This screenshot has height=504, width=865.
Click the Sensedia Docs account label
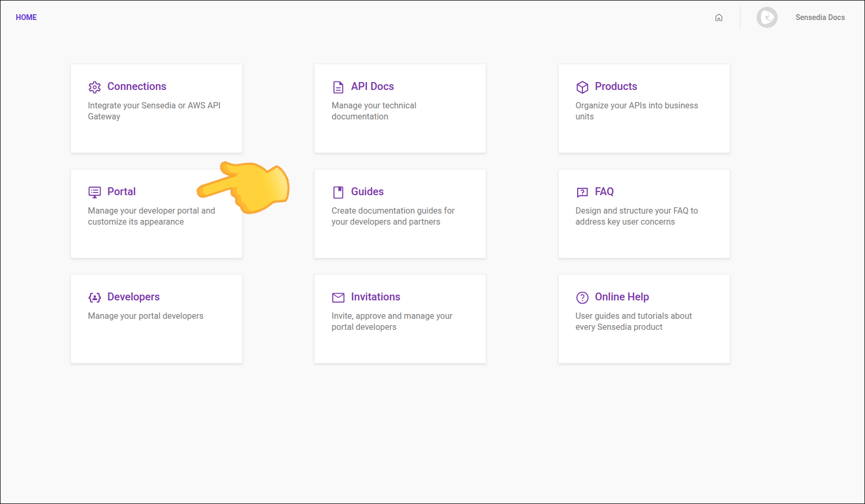pos(820,17)
